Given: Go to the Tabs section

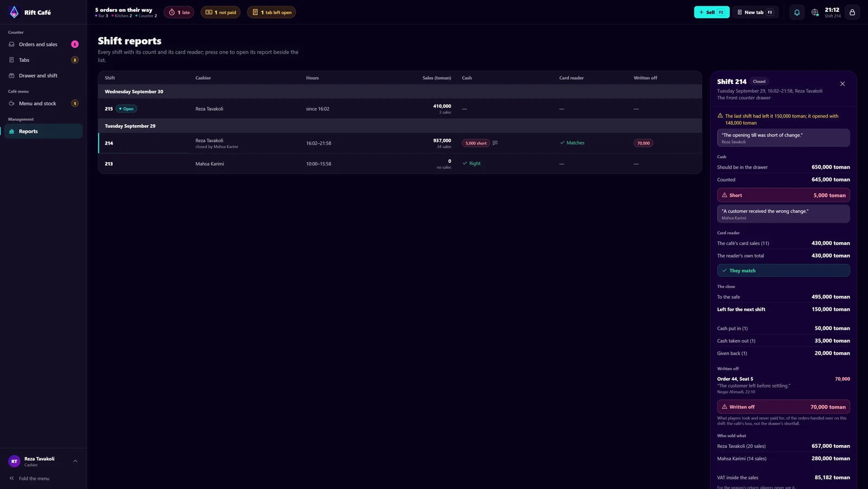Looking at the screenshot, I should click(x=43, y=60).
